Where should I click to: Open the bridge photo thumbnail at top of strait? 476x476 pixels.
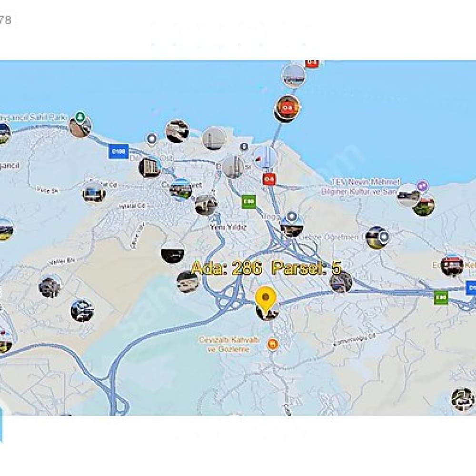(293, 76)
